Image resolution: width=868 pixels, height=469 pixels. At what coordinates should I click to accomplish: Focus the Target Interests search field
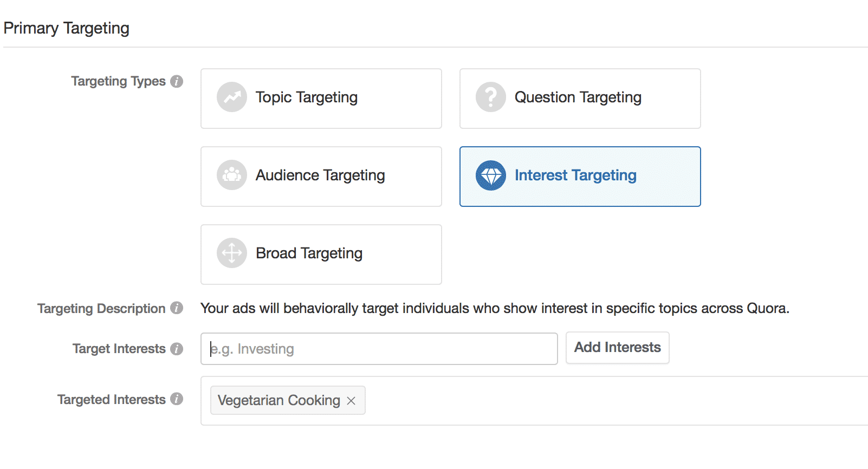pos(379,349)
